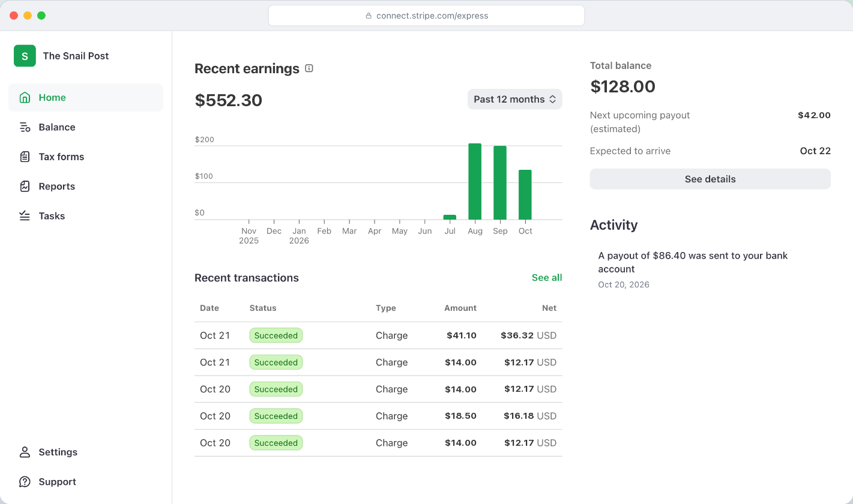The height and width of the screenshot is (504, 853).
Task: Click the Support question mark icon
Action: click(25, 482)
